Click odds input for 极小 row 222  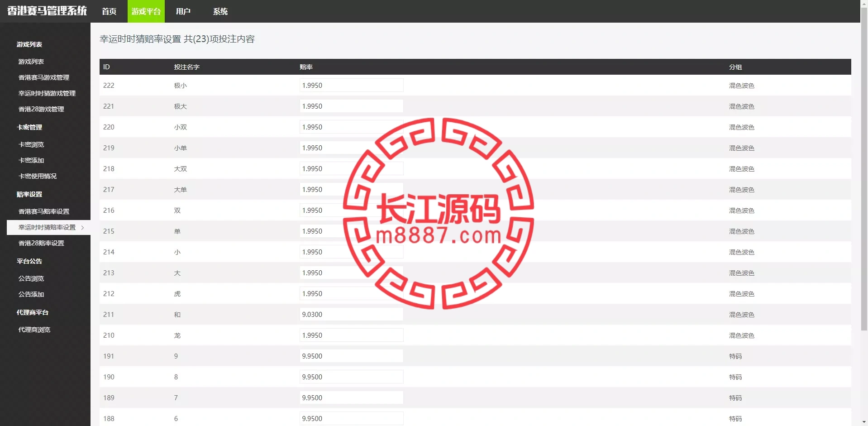coord(351,85)
